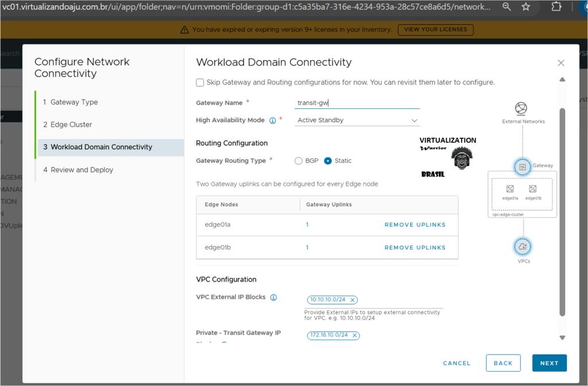This screenshot has height=386, width=588.
Task: Go to the Gateway Type step
Action: [x=74, y=102]
